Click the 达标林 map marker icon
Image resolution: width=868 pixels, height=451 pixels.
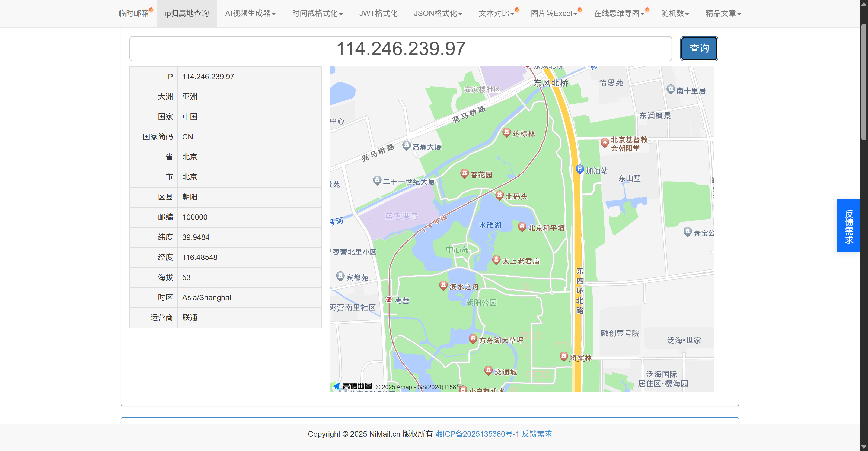[506, 132]
